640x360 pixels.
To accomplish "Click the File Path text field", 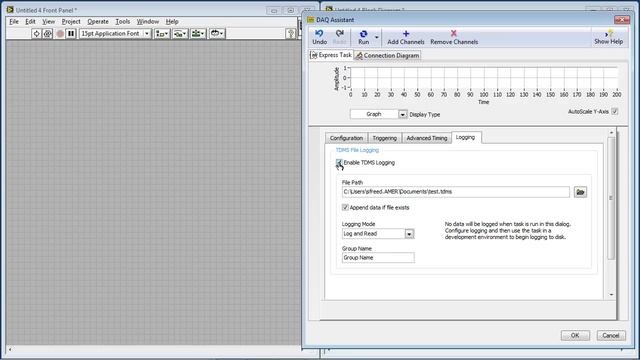I will [x=456, y=192].
